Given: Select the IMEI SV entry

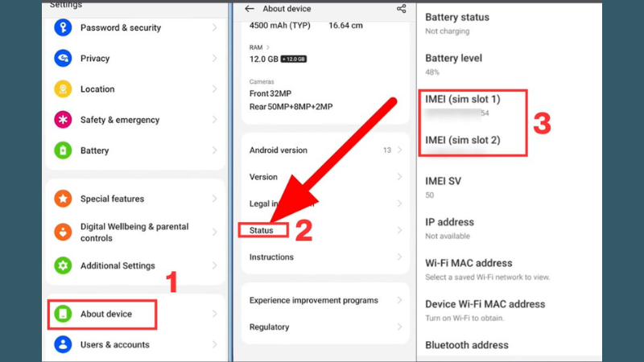Looking at the screenshot, I should point(510,187).
